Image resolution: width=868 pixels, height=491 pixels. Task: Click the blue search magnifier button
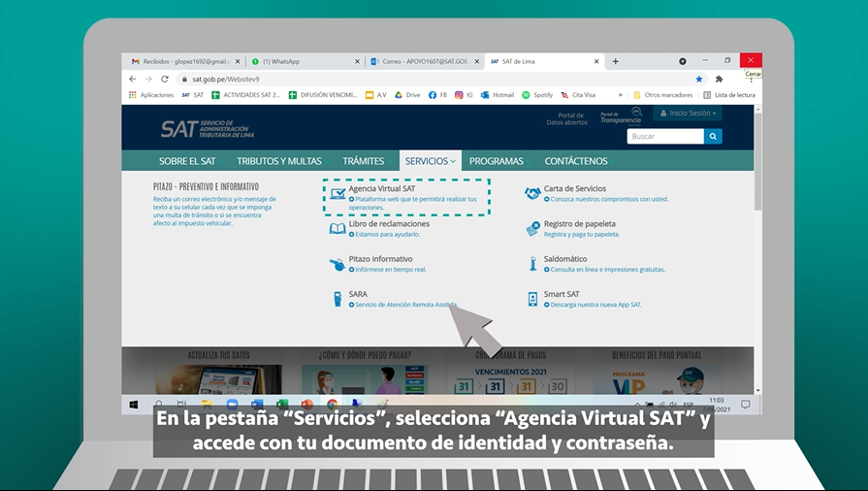point(713,136)
